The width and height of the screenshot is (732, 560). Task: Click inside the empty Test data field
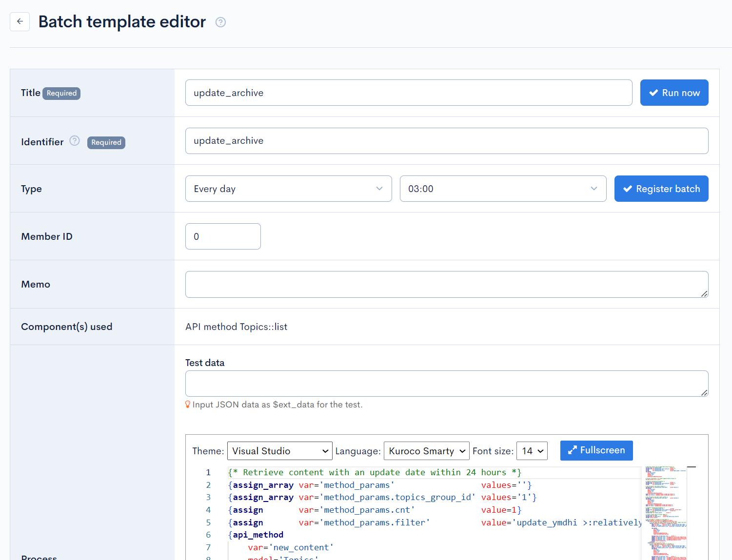446,384
